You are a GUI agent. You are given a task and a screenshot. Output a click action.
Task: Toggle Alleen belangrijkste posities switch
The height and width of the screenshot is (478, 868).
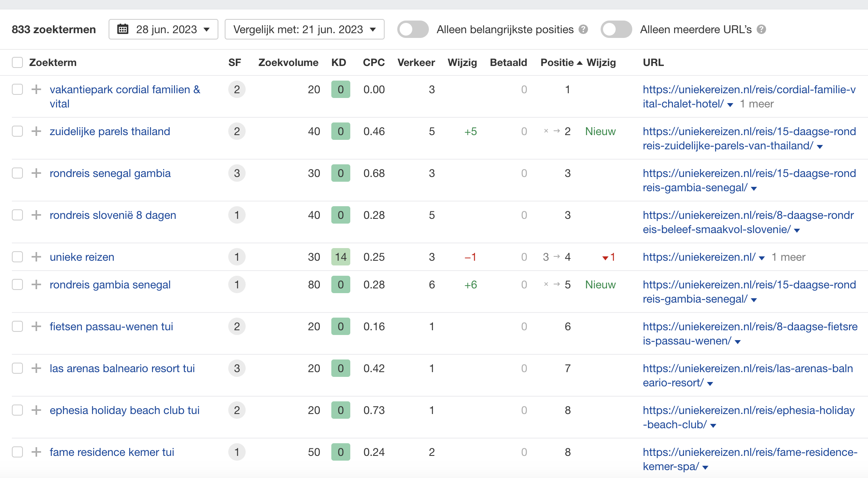coord(413,29)
